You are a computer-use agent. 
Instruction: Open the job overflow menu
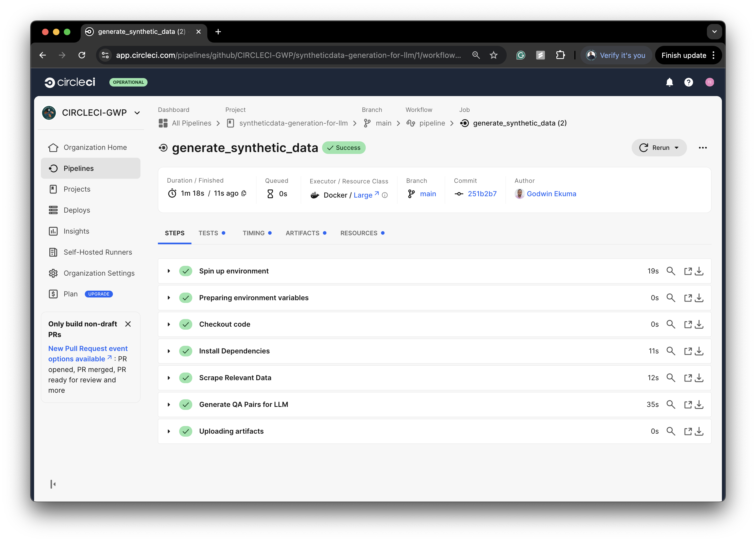pyautogui.click(x=703, y=147)
